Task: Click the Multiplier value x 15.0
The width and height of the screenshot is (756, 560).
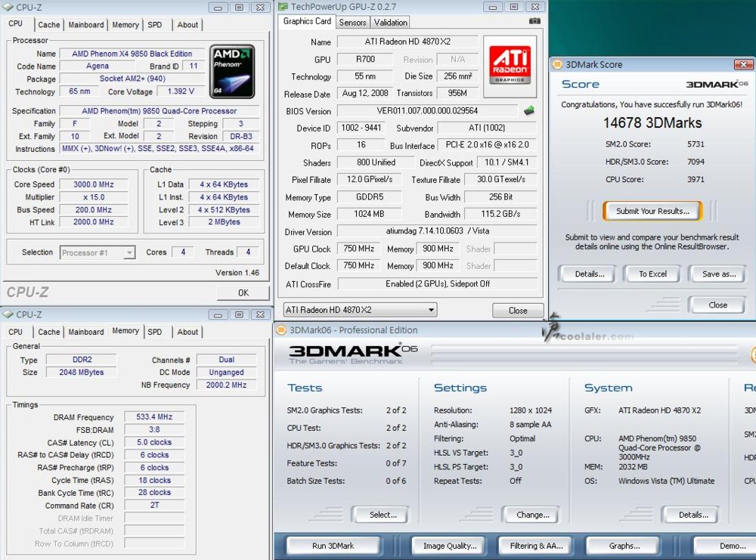Action: click(x=94, y=197)
